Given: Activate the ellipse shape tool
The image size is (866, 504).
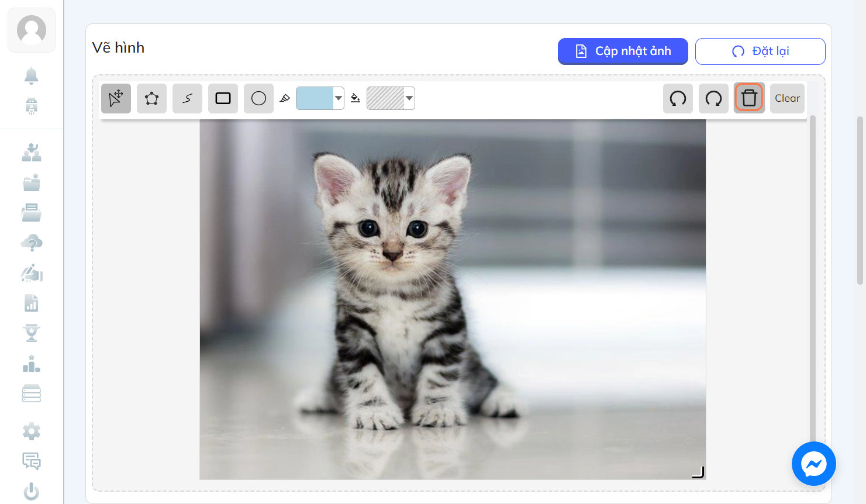Looking at the screenshot, I should pyautogui.click(x=258, y=98).
